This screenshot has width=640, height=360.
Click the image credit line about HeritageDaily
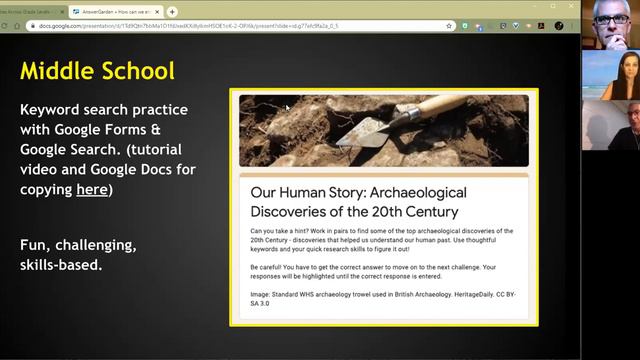(x=383, y=299)
